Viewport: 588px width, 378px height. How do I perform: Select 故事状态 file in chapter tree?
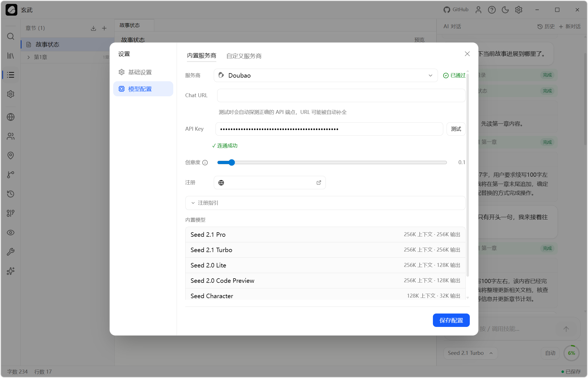67,44
